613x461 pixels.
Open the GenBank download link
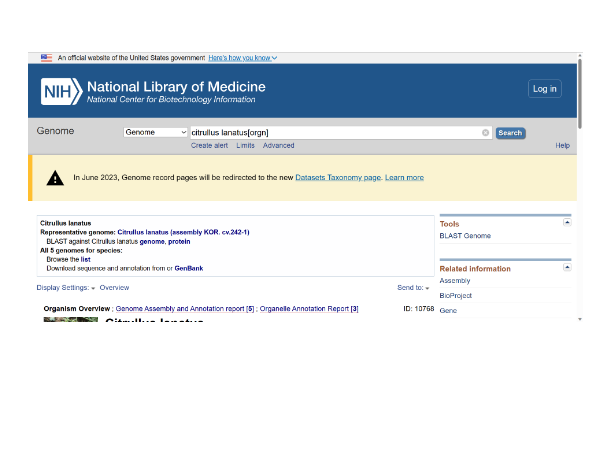(x=188, y=269)
